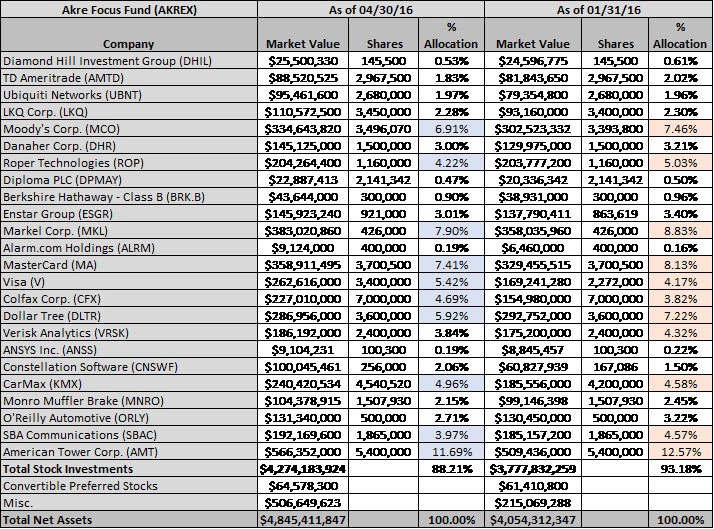
Task: Click the 'As of 01/31/16' header
Action: pos(598,10)
